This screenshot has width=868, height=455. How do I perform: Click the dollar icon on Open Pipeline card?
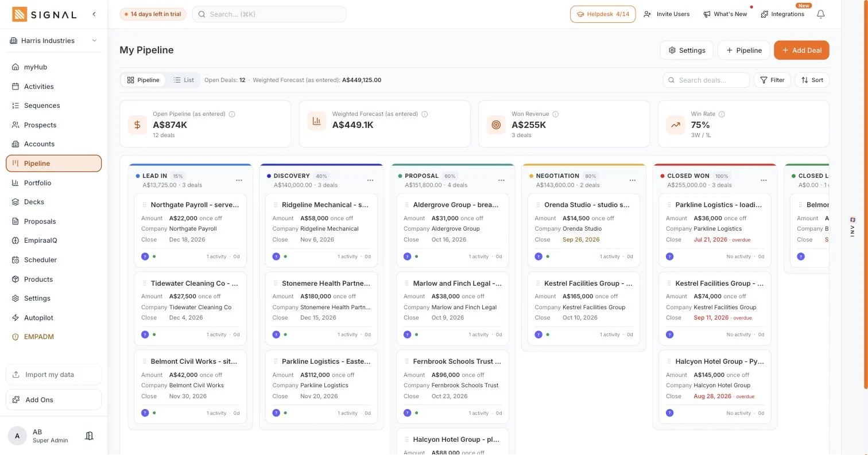[x=137, y=124]
